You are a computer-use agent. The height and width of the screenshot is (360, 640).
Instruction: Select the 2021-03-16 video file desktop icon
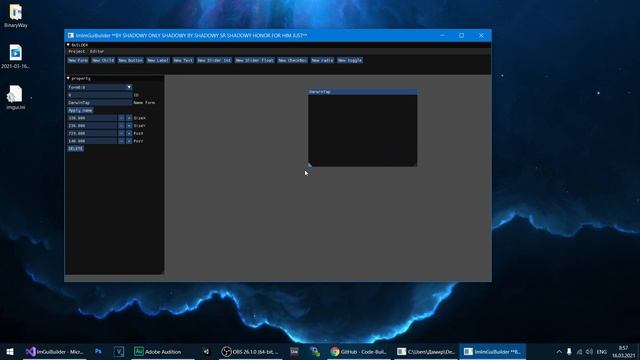(x=16, y=56)
